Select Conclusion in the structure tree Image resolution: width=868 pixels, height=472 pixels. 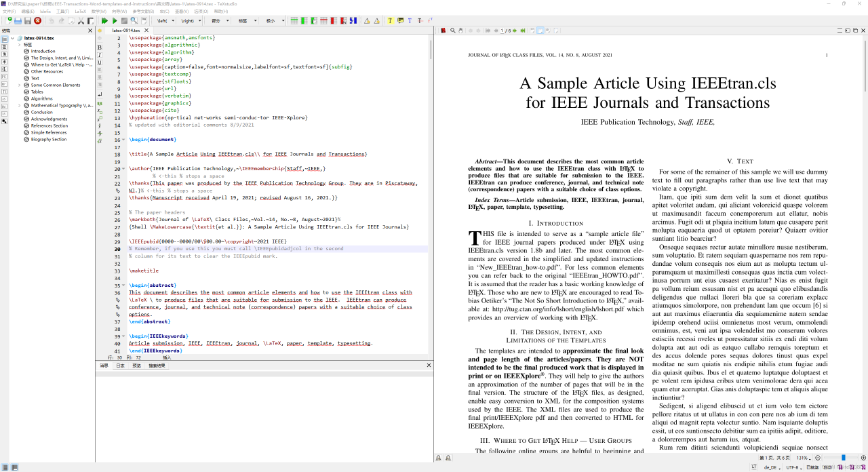41,113
